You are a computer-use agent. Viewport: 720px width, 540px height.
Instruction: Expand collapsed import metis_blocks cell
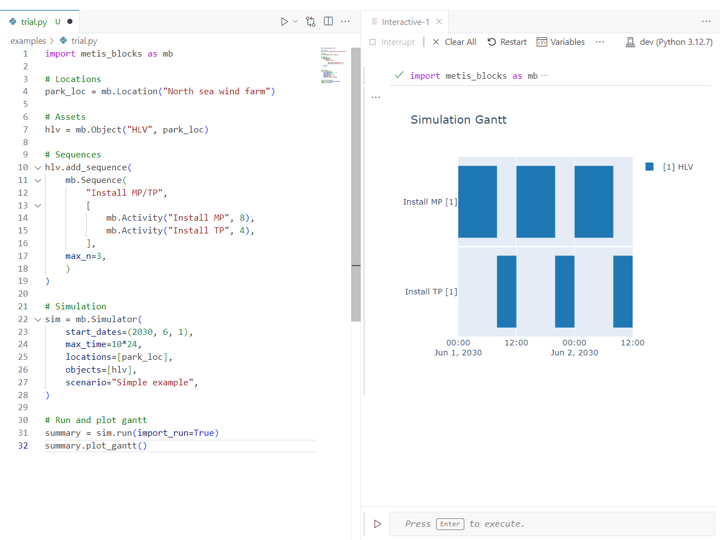pyautogui.click(x=545, y=76)
